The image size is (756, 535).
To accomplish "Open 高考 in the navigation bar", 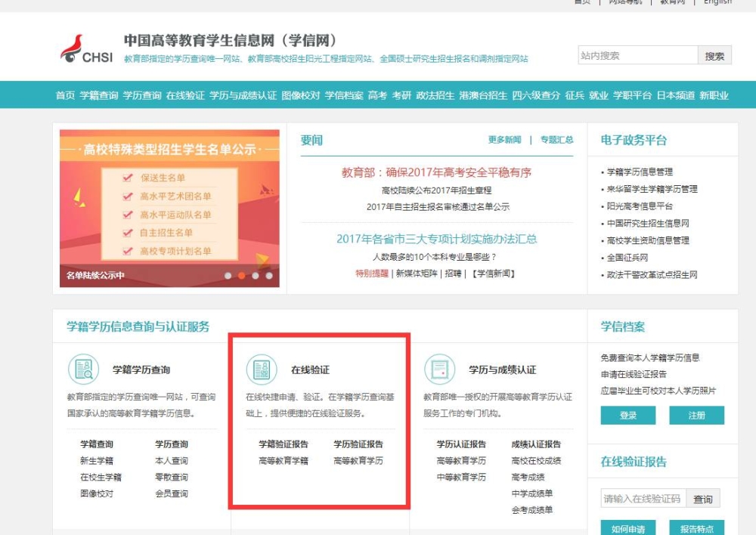I will pyautogui.click(x=377, y=95).
